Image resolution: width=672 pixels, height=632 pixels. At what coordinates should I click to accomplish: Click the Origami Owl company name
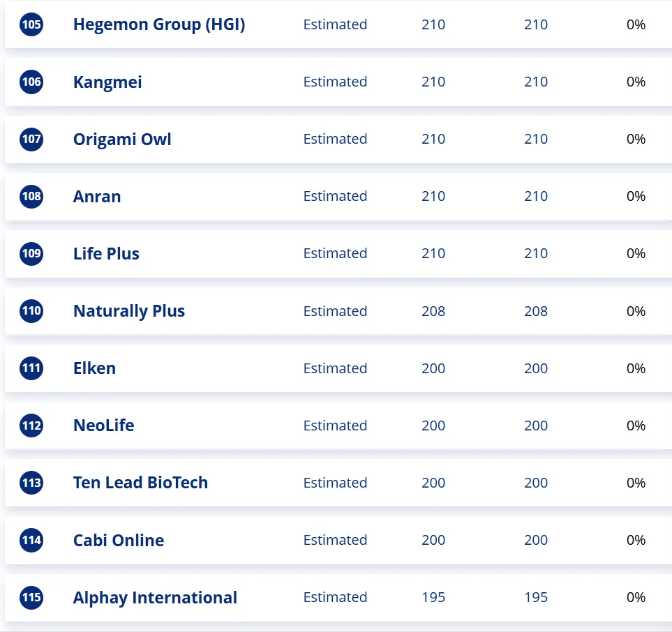click(x=122, y=140)
